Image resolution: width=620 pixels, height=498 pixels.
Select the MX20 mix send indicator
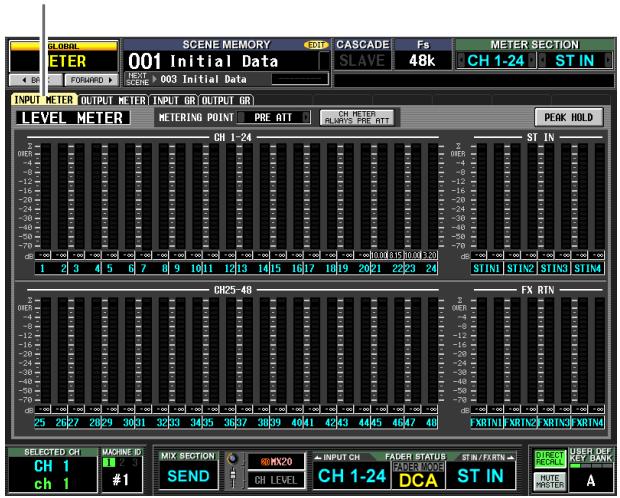[276, 462]
